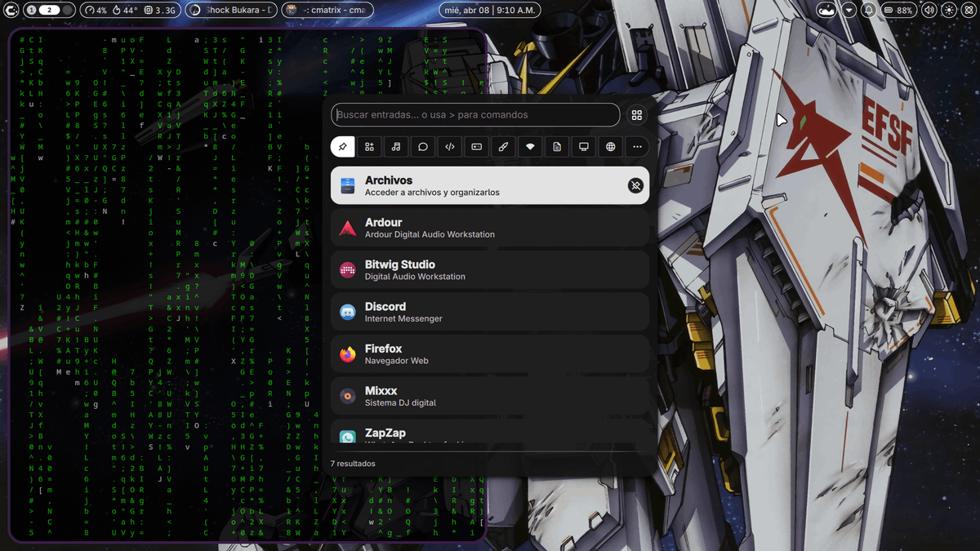This screenshot has height=551, width=980.
Task: Select the music notes audio category
Action: (396, 147)
